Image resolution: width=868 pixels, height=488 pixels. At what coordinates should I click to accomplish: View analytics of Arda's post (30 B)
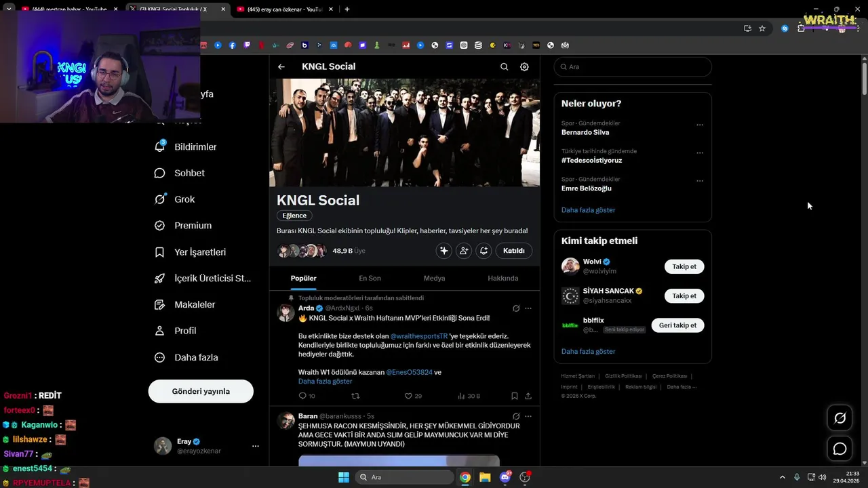[x=469, y=396]
